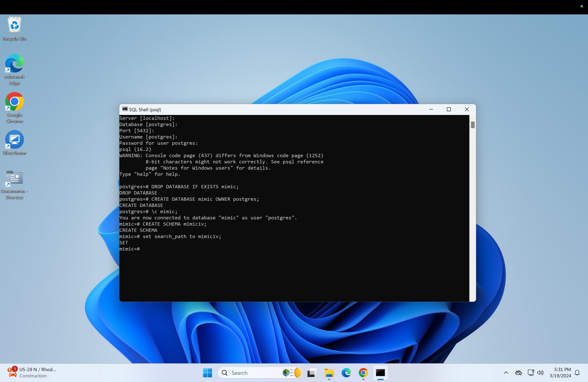Switch to Chrome in the taskbar

click(x=363, y=373)
